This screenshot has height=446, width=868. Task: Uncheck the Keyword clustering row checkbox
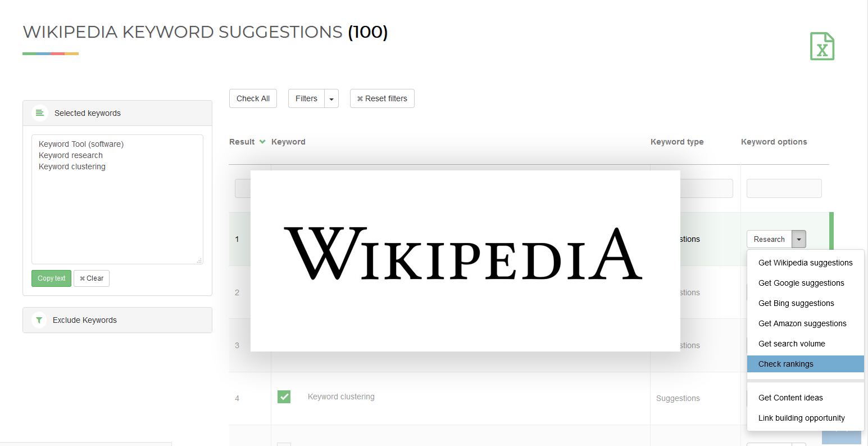[284, 397]
